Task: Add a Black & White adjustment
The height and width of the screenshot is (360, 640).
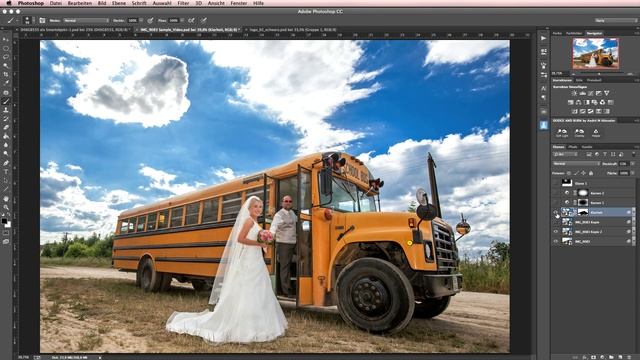Action: click(587, 102)
